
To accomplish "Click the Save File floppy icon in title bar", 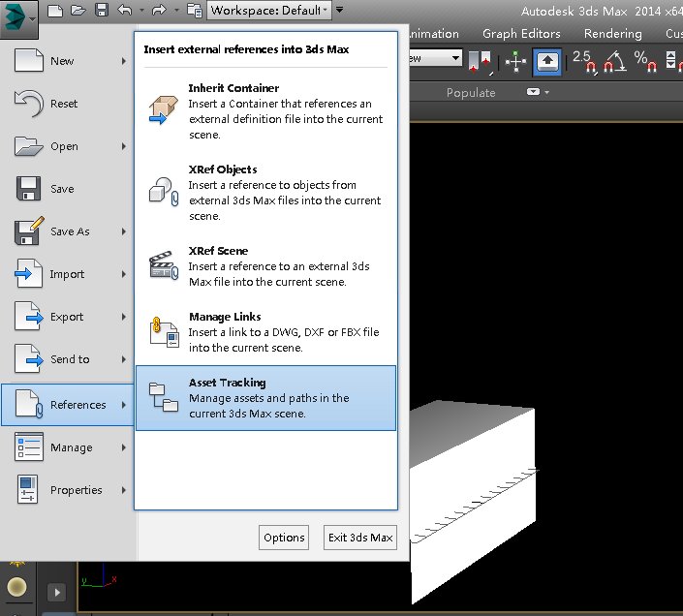I will coord(102,10).
